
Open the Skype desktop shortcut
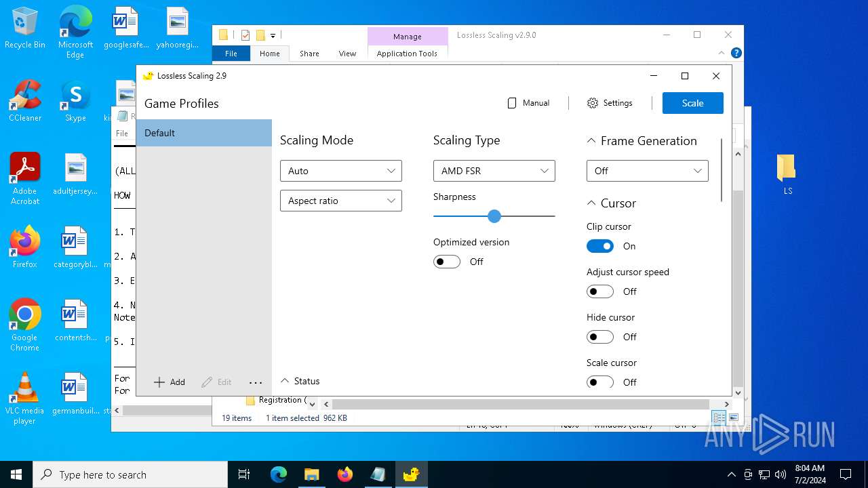[75, 102]
